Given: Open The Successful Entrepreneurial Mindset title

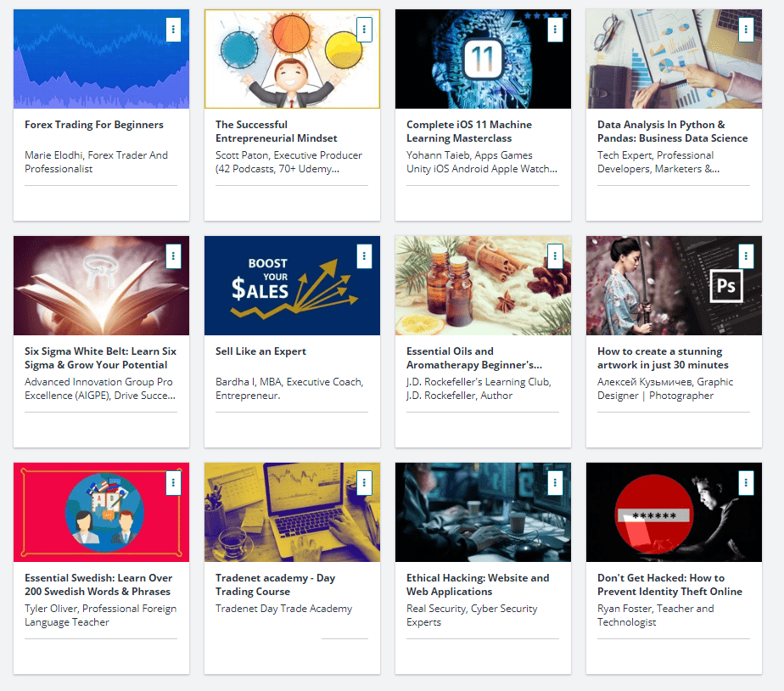Looking at the screenshot, I should point(277,131).
